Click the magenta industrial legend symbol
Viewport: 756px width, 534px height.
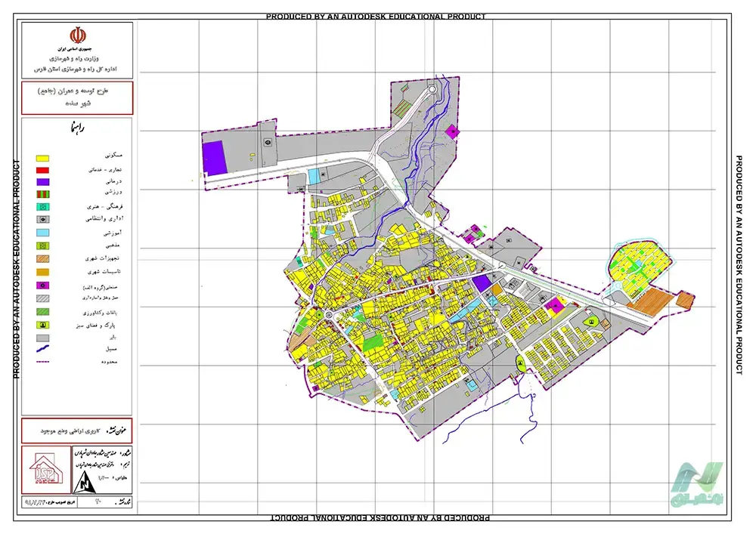coord(43,286)
